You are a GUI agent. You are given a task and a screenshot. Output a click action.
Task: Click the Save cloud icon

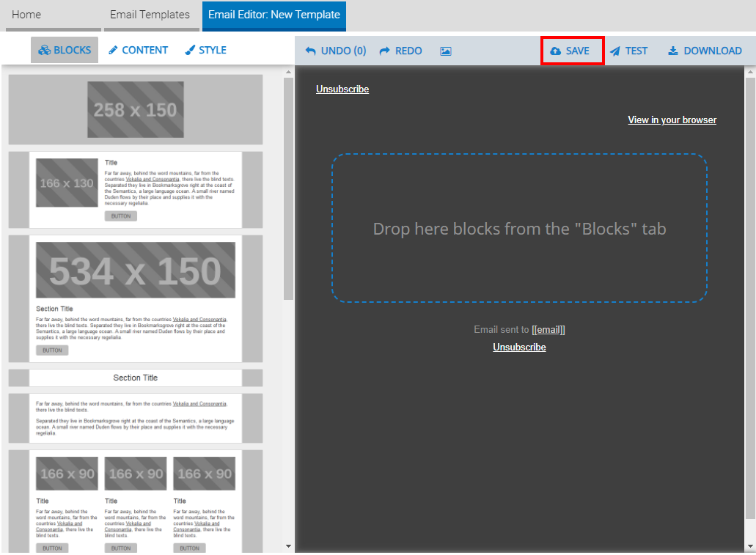[x=555, y=51]
